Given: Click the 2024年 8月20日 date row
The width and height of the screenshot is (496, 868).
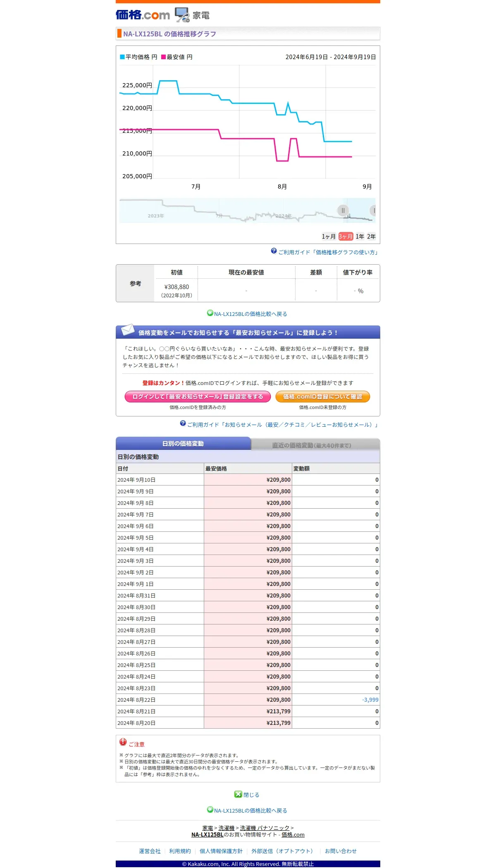Looking at the screenshot, I should (x=248, y=723).
